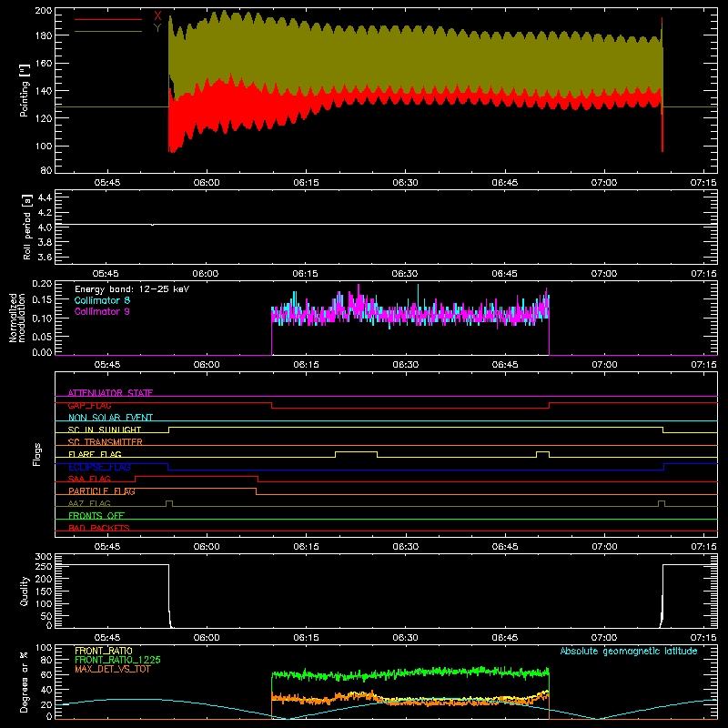
Task: Click the FLARE_FLAG label
Action: (x=95, y=454)
